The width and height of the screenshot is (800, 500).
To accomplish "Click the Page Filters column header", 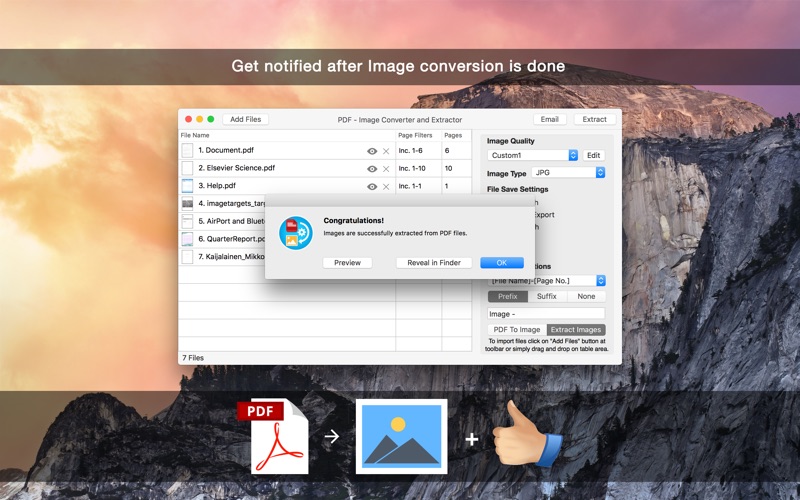I will (x=415, y=135).
